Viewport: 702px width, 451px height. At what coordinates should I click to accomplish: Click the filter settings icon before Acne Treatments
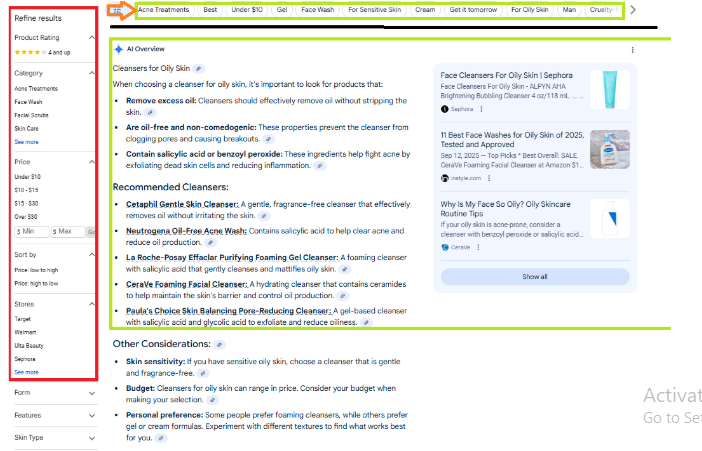point(117,10)
